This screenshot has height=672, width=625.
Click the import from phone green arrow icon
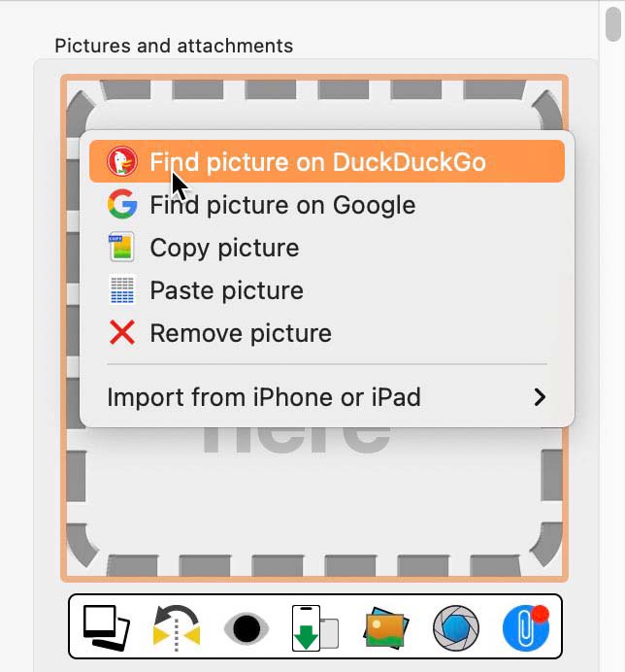coord(315,628)
